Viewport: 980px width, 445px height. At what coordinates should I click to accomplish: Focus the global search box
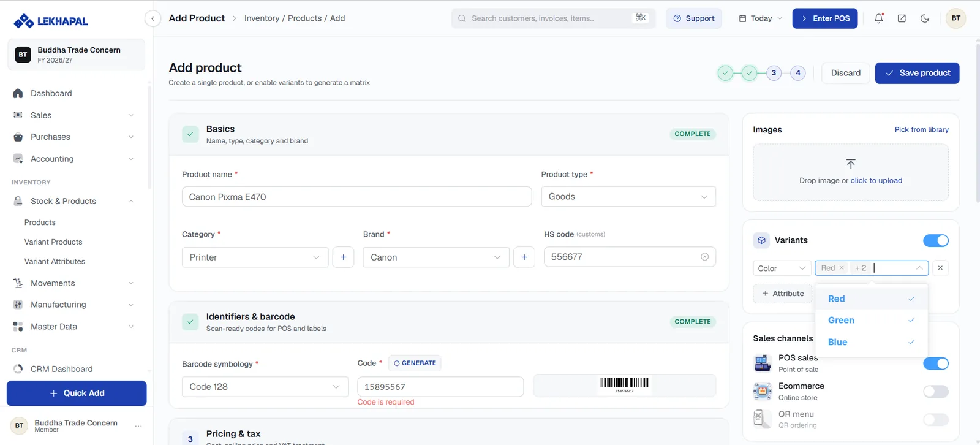(x=553, y=18)
